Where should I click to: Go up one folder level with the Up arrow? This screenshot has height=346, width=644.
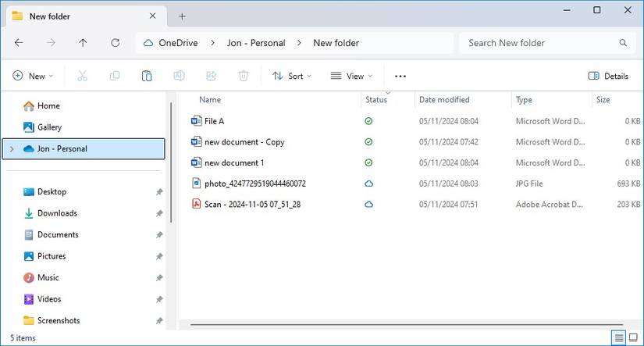[x=83, y=43]
